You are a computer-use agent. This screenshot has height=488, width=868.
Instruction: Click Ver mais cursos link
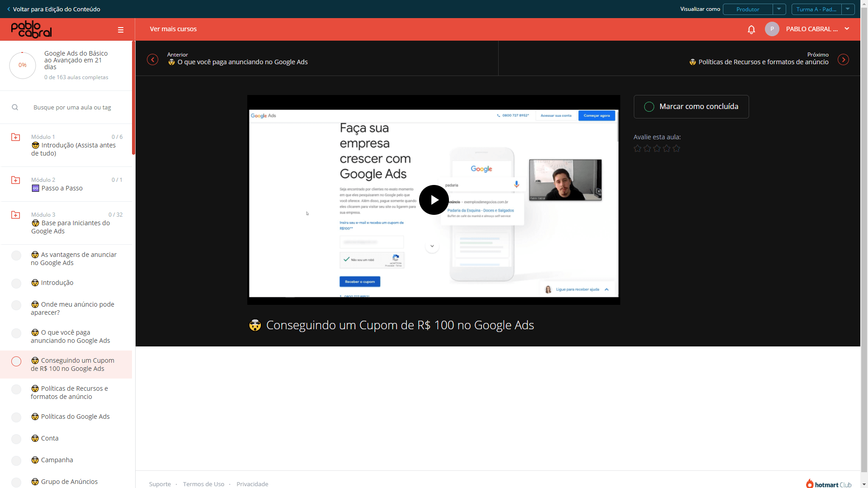[x=173, y=29]
